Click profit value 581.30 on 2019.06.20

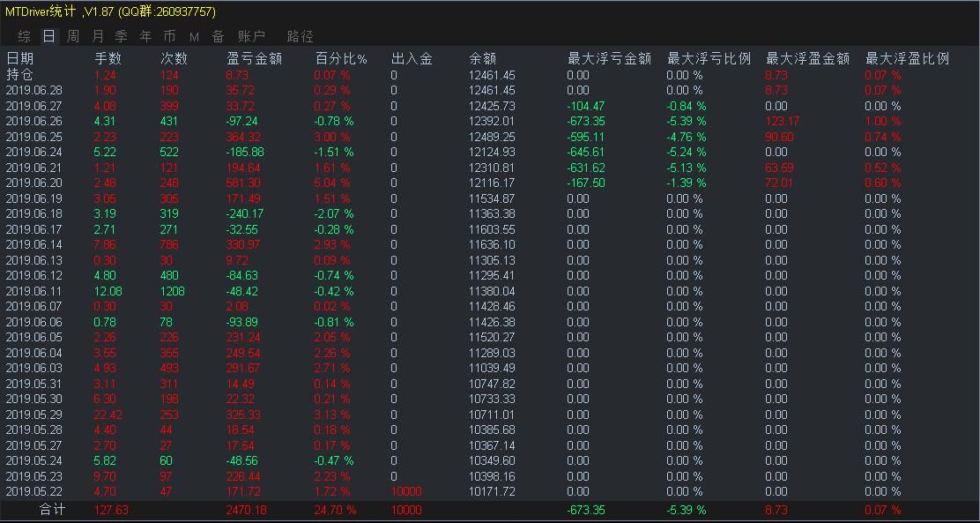pos(243,183)
